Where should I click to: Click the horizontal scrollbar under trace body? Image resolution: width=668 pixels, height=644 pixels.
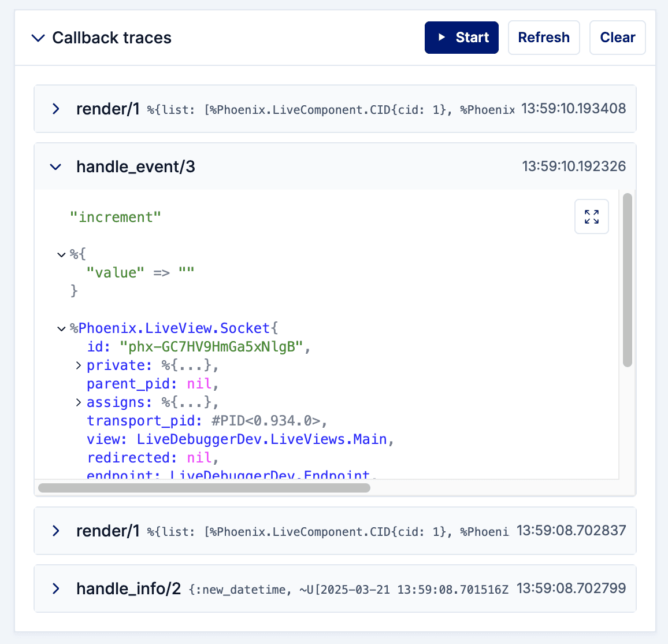point(204,488)
